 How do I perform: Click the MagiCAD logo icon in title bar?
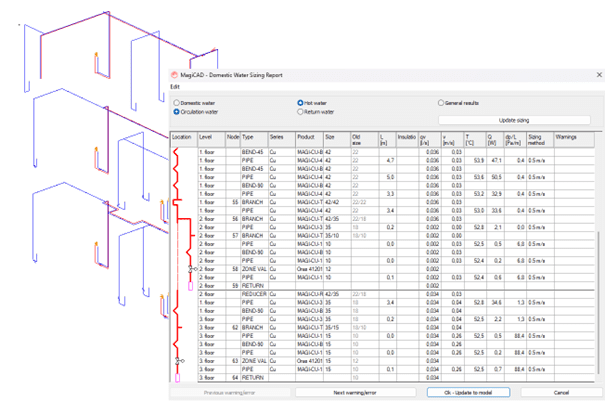coord(175,74)
